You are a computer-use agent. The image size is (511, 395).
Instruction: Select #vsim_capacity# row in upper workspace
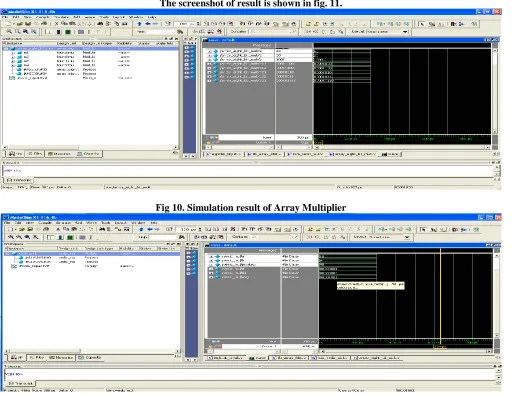click(32, 78)
